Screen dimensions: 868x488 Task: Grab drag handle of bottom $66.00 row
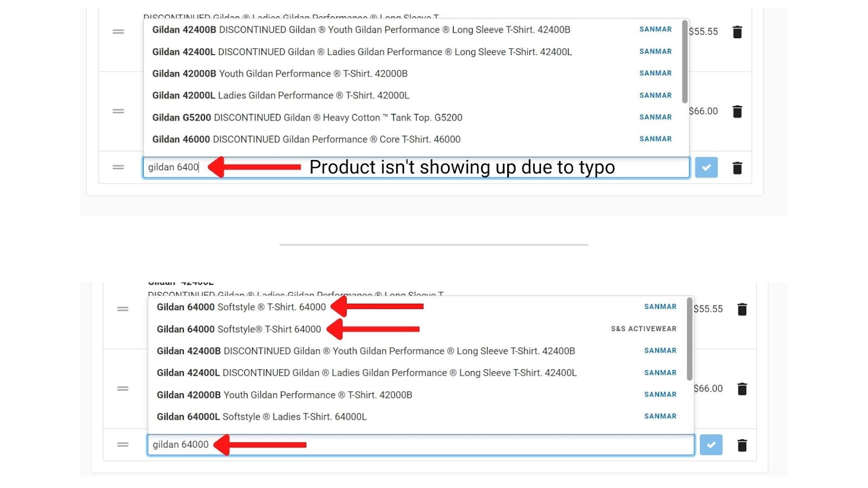click(123, 389)
